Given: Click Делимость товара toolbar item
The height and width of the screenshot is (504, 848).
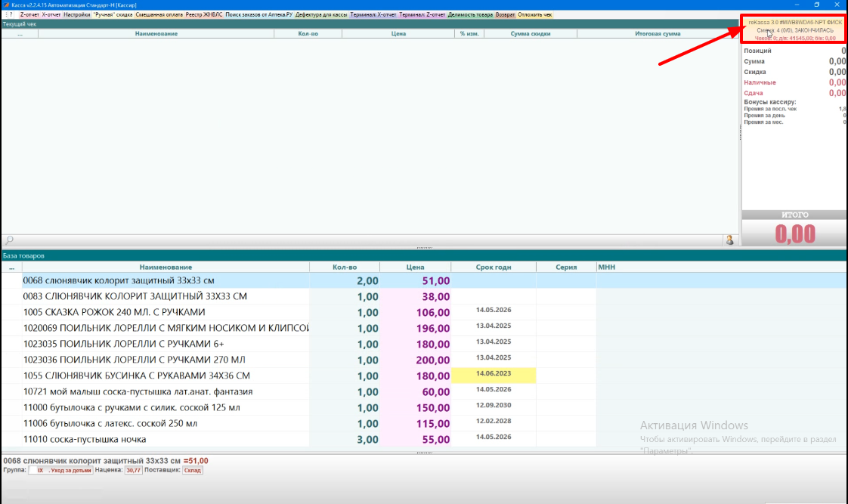Looking at the screenshot, I should (470, 14).
